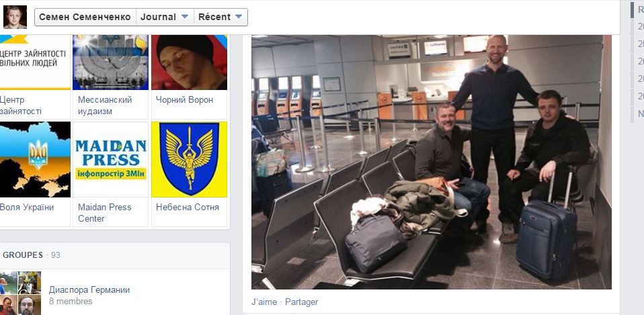Follow the Maidan Press Center link
644x315 pixels.
click(x=105, y=213)
